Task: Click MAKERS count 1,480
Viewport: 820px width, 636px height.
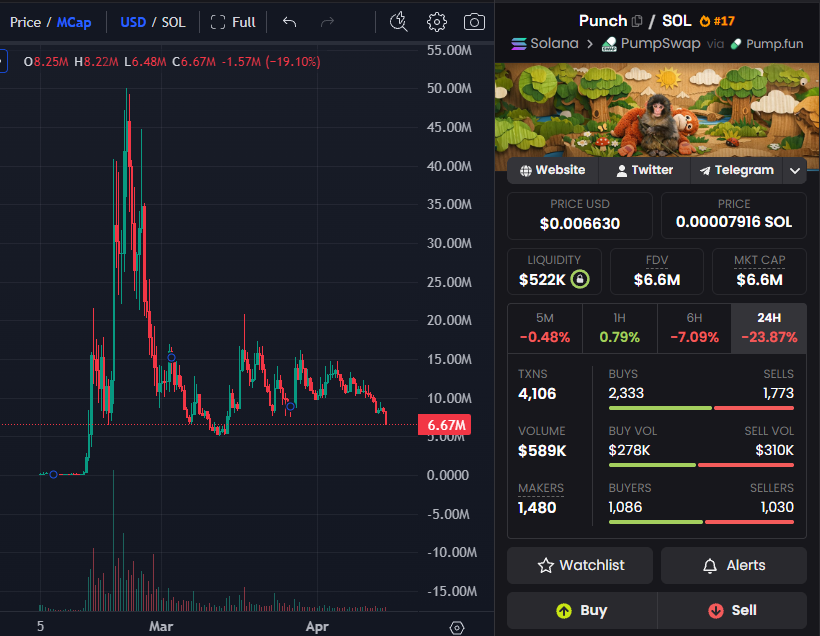Action: click(x=537, y=508)
